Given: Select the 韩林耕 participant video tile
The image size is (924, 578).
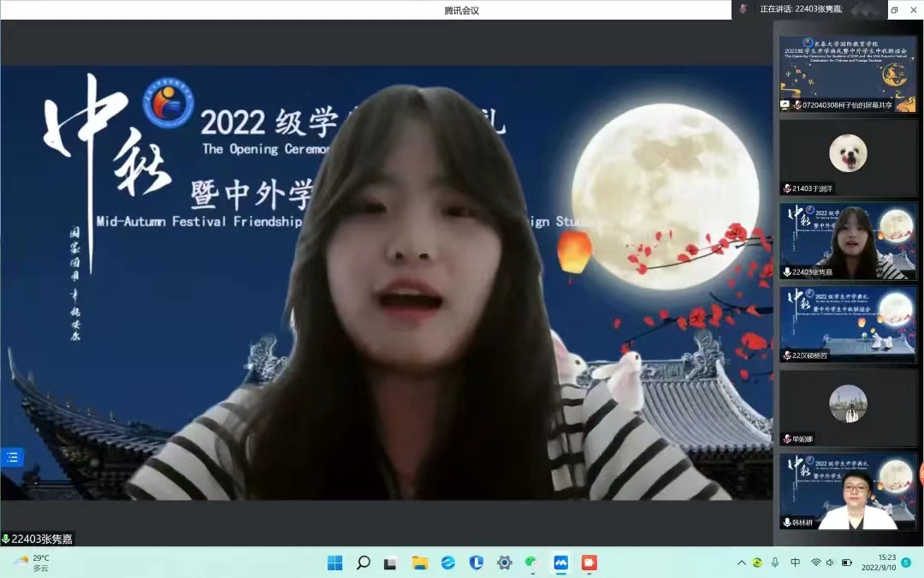Looking at the screenshot, I should point(848,492).
